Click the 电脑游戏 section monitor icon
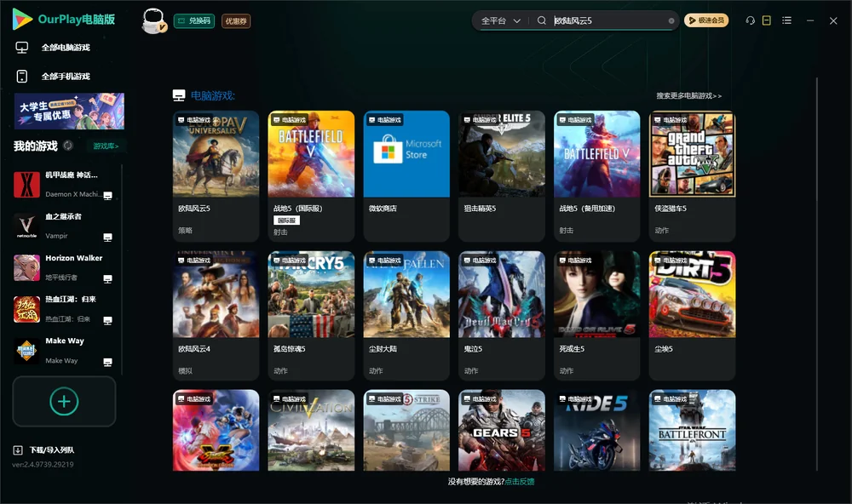This screenshot has height=504, width=852. click(179, 95)
